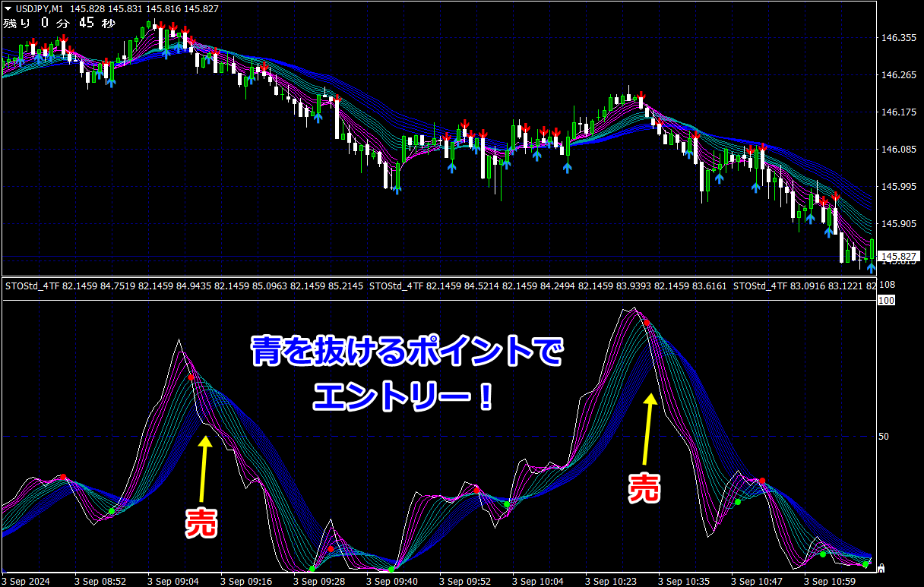Image resolution: width=924 pixels, height=587 pixels.
Task: Click the red down arrow above the 10:23 price peak
Action: click(642, 98)
